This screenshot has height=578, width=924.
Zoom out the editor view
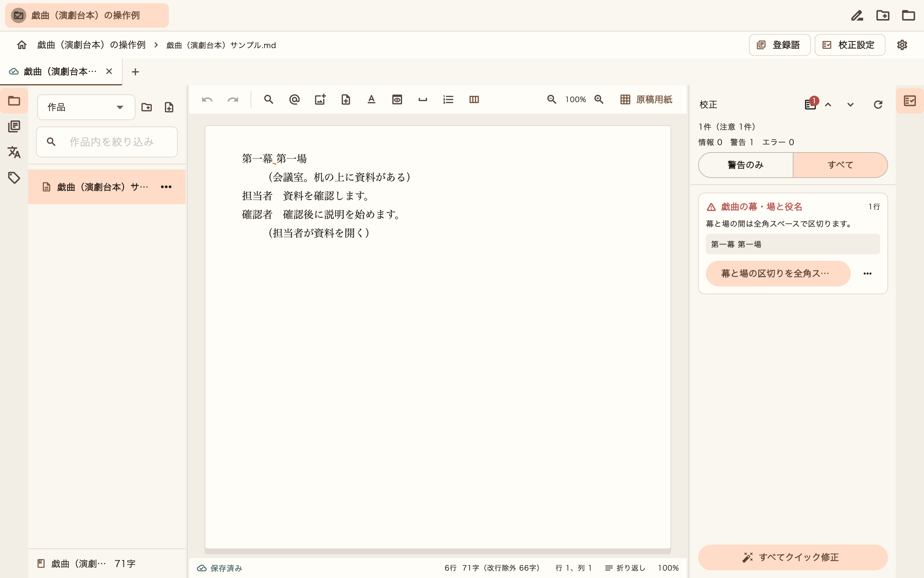pyautogui.click(x=552, y=100)
